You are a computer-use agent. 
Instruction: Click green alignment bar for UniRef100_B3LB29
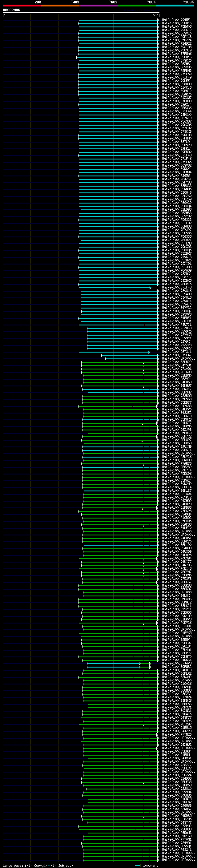(x=120, y=362)
